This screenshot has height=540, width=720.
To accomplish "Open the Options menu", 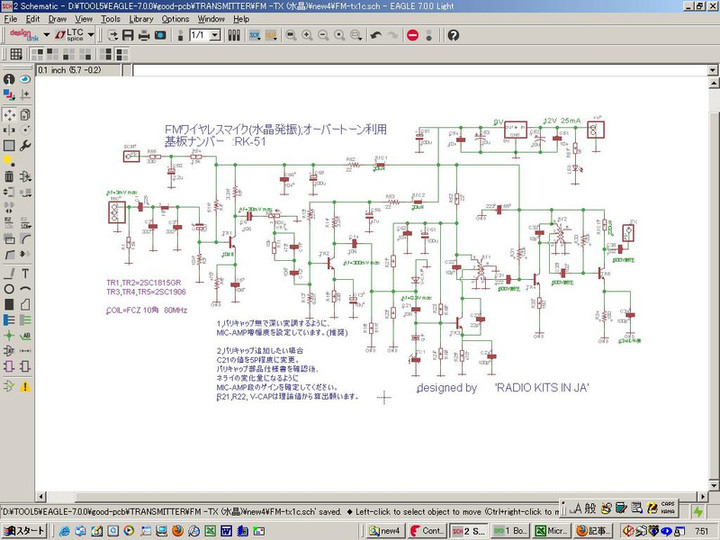I will pyautogui.click(x=175, y=18).
